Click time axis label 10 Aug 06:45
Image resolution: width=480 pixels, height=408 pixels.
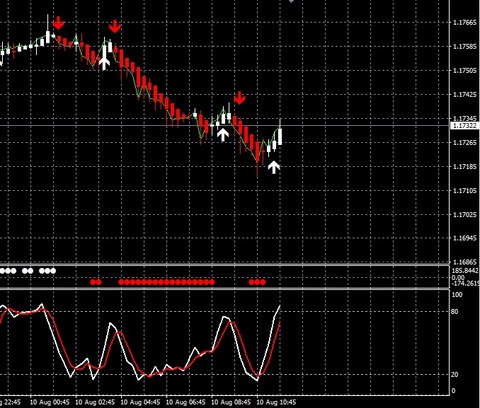[186, 402]
